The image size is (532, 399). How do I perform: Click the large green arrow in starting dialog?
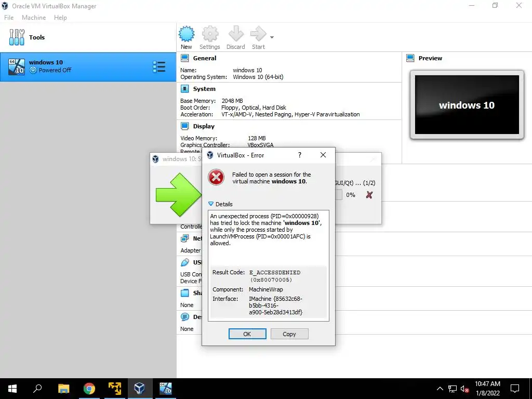[x=179, y=195]
